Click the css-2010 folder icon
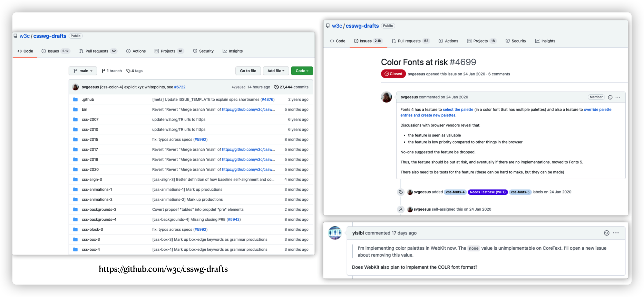The image size is (644, 297). pyautogui.click(x=75, y=130)
